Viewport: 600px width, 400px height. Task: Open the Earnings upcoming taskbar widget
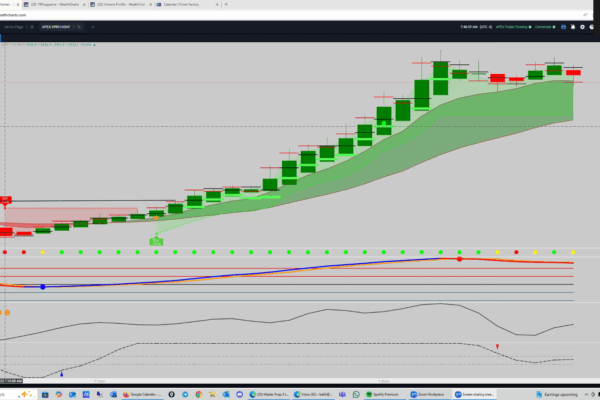pyautogui.click(x=557, y=394)
